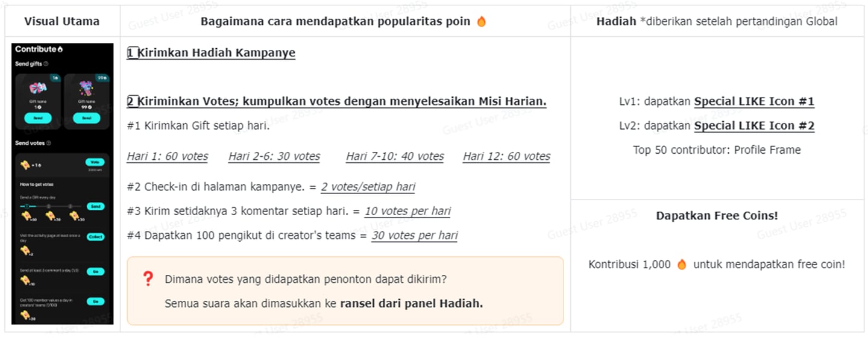Open the Special LIKE Icon #1 link
This screenshot has width=868, height=340.
(x=753, y=101)
